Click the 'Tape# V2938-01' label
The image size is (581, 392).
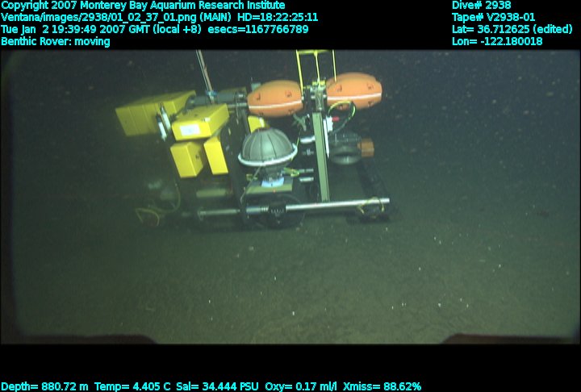[x=493, y=18]
